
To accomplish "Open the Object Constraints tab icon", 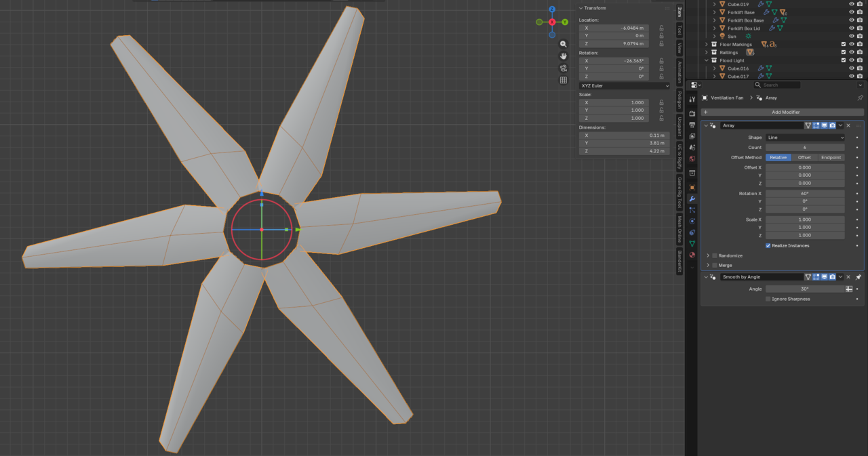I will point(692,232).
